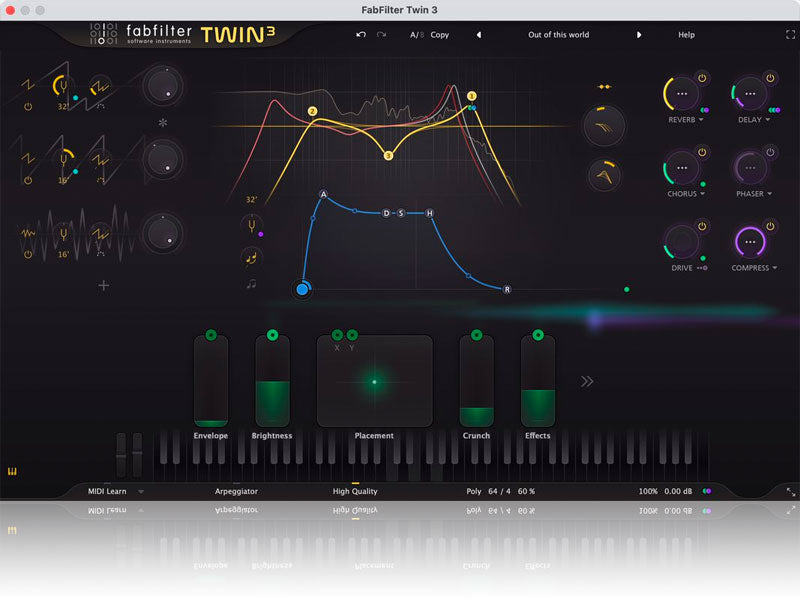The height and width of the screenshot is (601, 800).
Task: Add a new oscillator with plus icon
Action: tap(104, 286)
